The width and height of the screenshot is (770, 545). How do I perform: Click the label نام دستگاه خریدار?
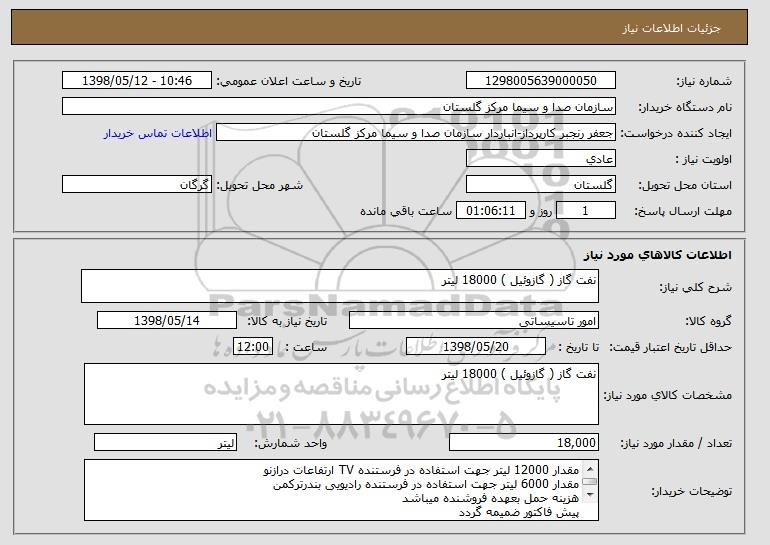(685, 108)
